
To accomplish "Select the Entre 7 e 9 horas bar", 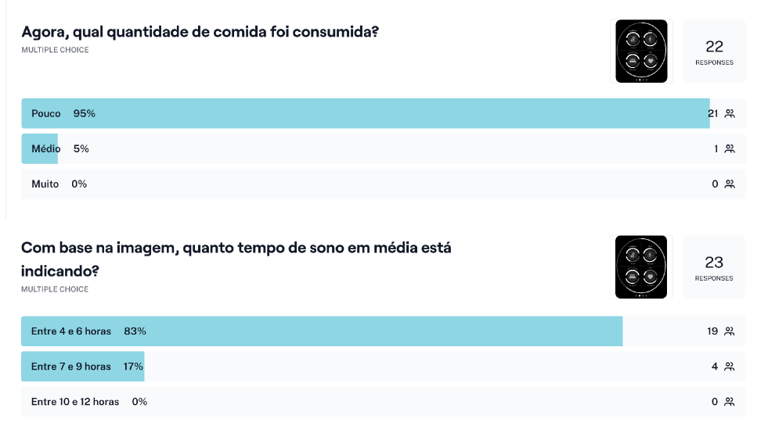I will tap(82, 367).
